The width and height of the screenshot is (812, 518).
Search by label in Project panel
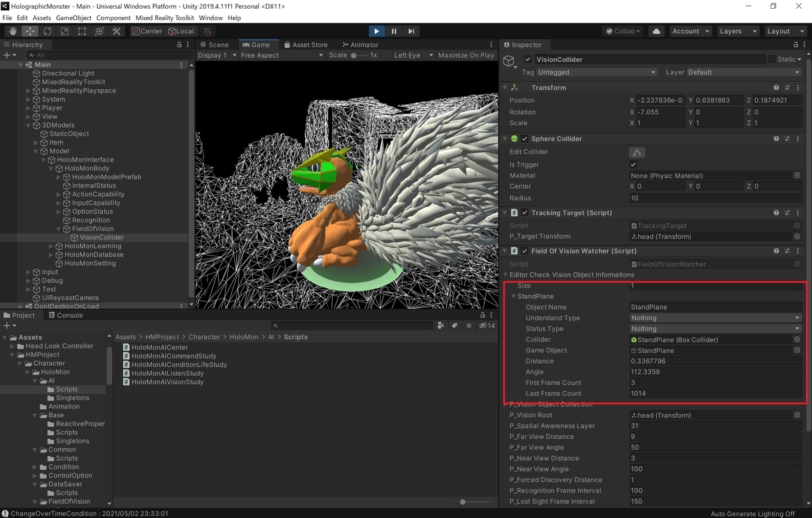(x=455, y=325)
